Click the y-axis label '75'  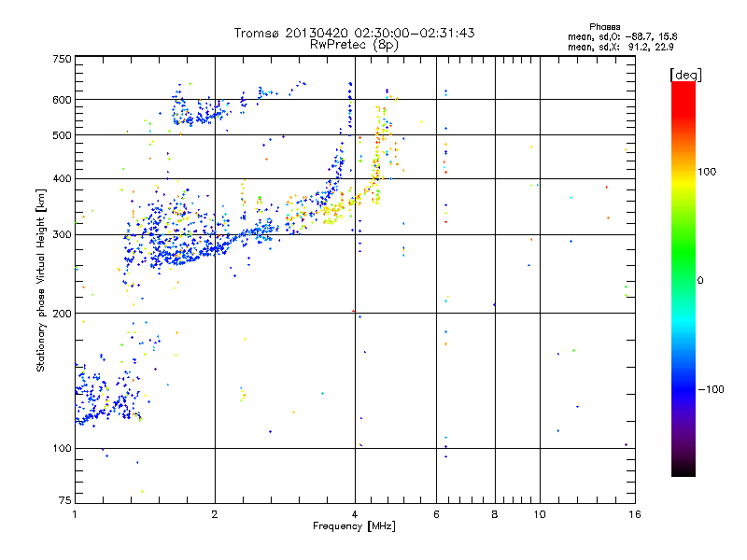point(65,500)
